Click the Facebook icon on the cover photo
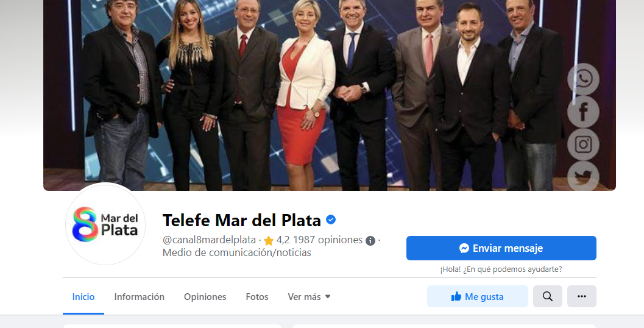 click(x=583, y=112)
